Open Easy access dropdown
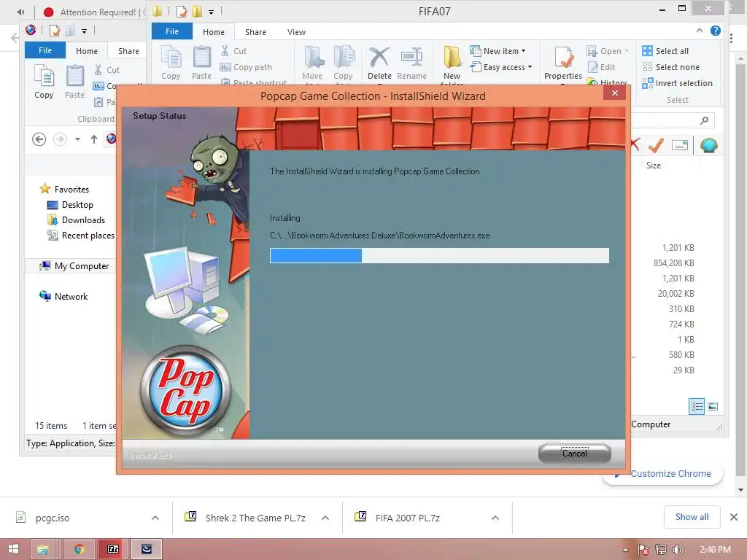Viewport: 747px width, 560px height. (x=501, y=67)
